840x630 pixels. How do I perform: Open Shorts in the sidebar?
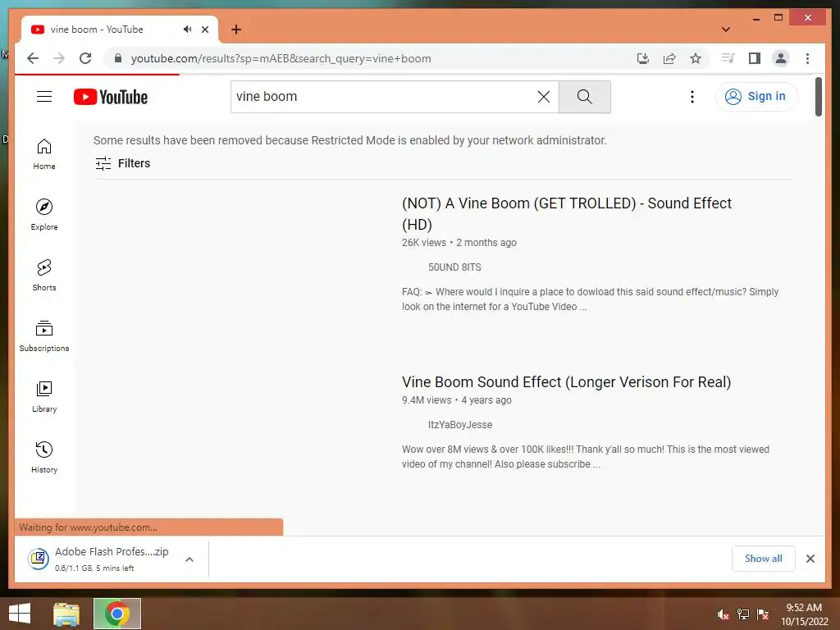(x=44, y=276)
